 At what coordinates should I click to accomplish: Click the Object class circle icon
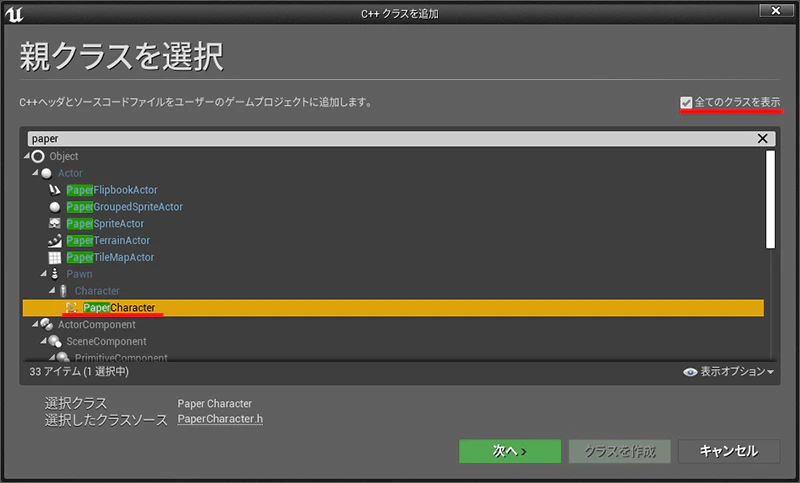pos(38,156)
